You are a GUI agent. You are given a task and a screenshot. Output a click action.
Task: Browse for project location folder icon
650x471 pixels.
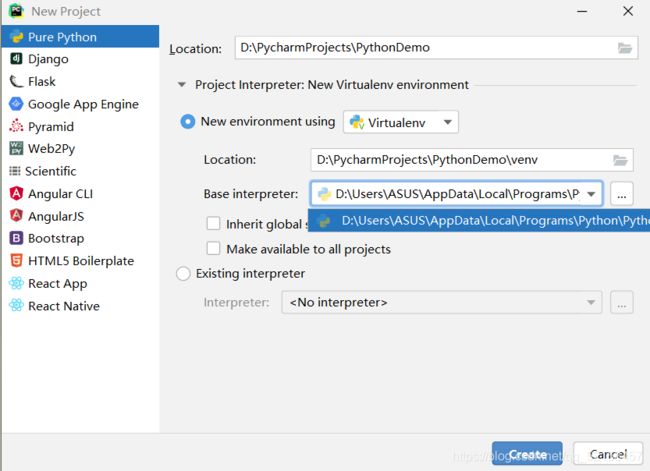point(625,48)
